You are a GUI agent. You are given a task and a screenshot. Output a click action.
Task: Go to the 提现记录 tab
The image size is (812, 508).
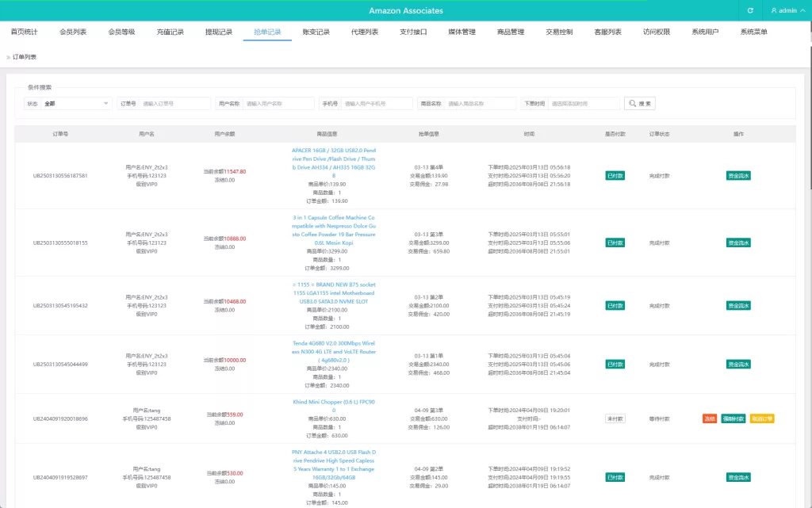219,32
